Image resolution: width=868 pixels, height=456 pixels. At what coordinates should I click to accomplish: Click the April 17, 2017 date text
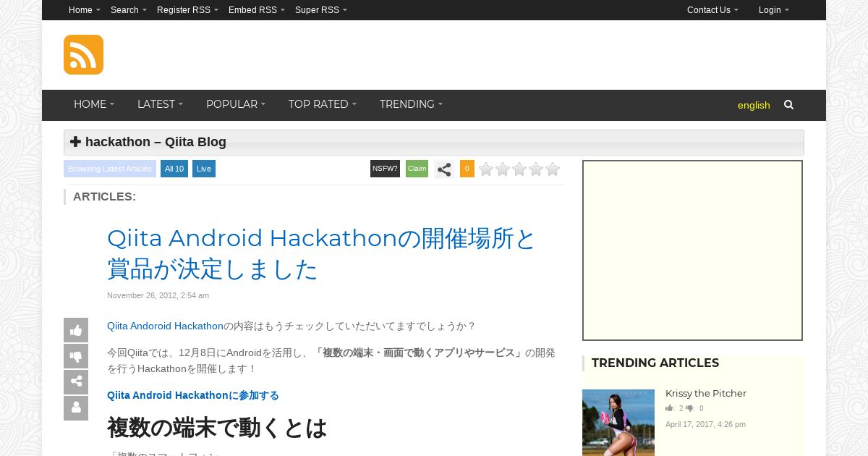pos(705,424)
